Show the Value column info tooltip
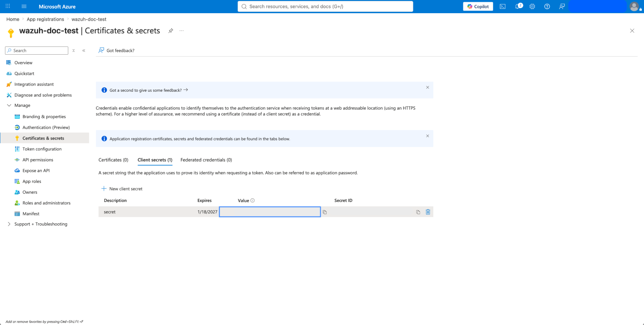644x325 pixels. [253, 200]
